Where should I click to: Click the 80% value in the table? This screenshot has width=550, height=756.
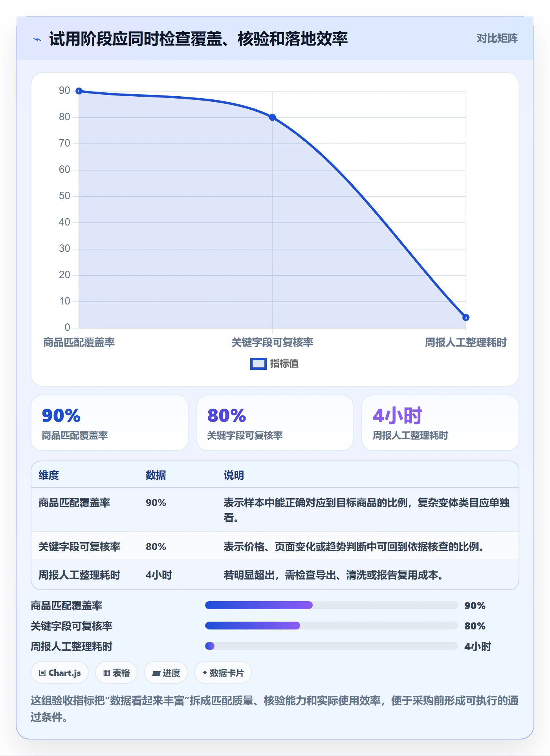point(156,547)
